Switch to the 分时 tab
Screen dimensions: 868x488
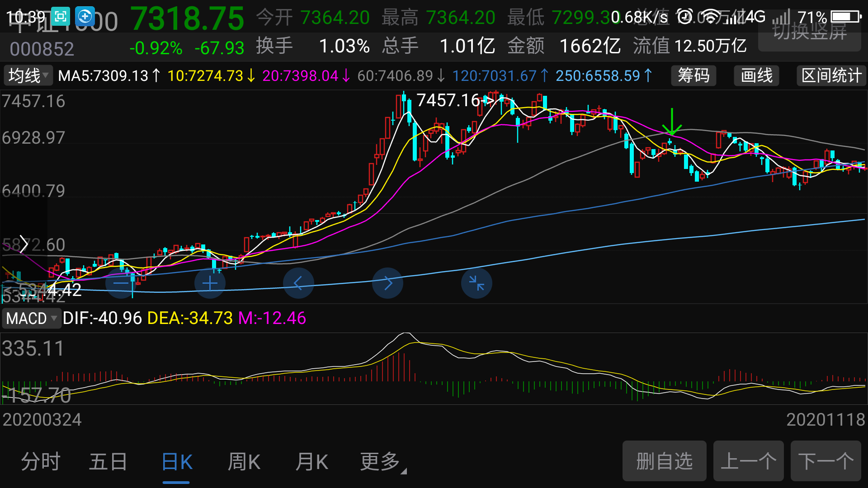[x=41, y=462]
